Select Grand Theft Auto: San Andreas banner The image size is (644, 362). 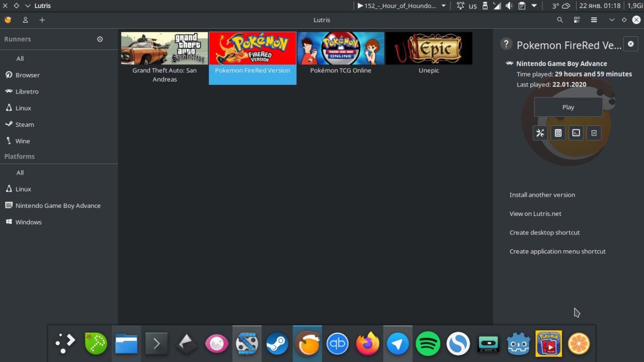click(165, 48)
